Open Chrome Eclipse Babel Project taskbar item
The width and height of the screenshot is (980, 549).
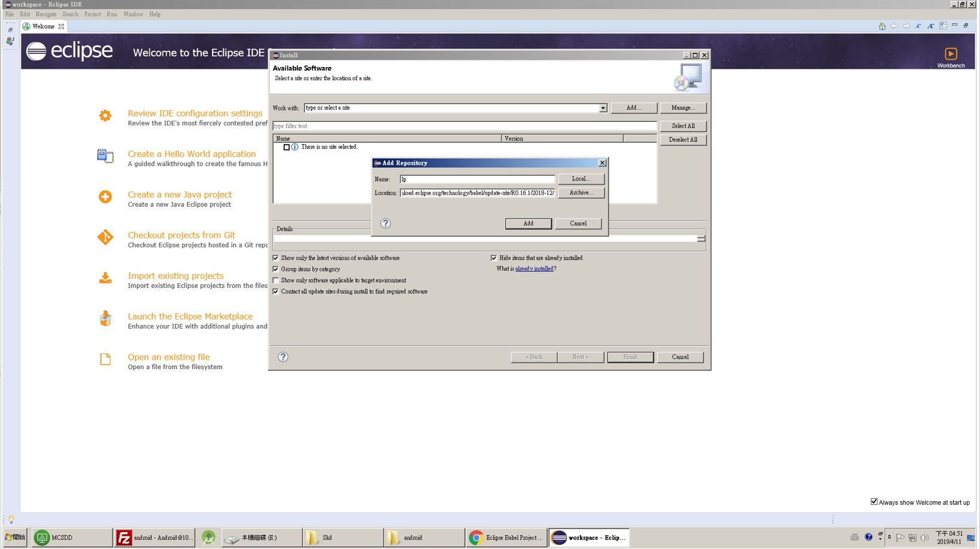tap(506, 538)
